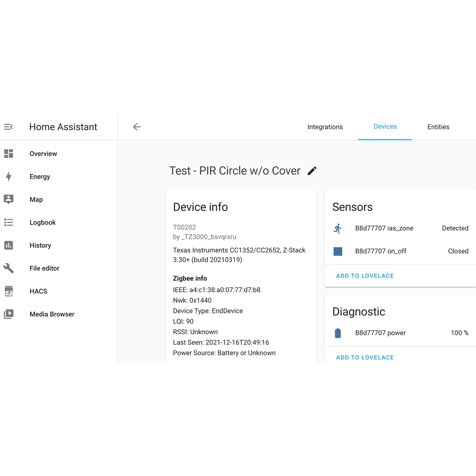Viewport: 476px width, 476px height.
Task: Click Add to Lovelace under Sensors
Action: click(x=365, y=276)
